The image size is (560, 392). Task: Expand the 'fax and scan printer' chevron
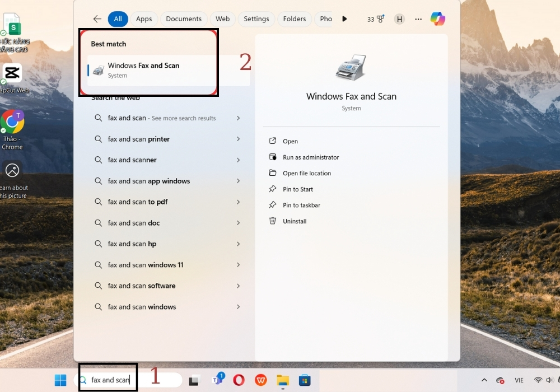[238, 139]
